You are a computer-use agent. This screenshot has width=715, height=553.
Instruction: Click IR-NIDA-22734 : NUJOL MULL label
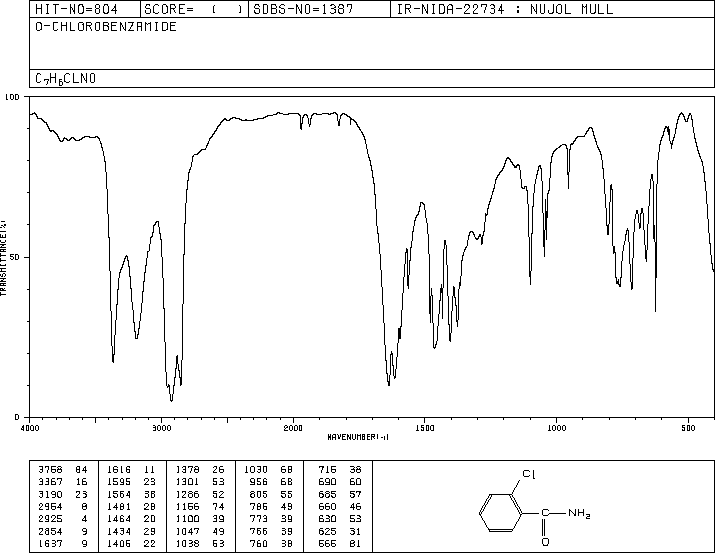tap(505, 9)
